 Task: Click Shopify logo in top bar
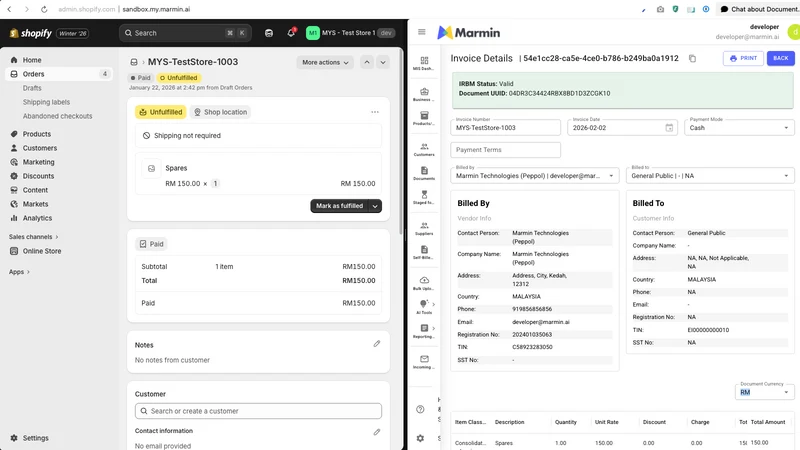click(x=31, y=33)
